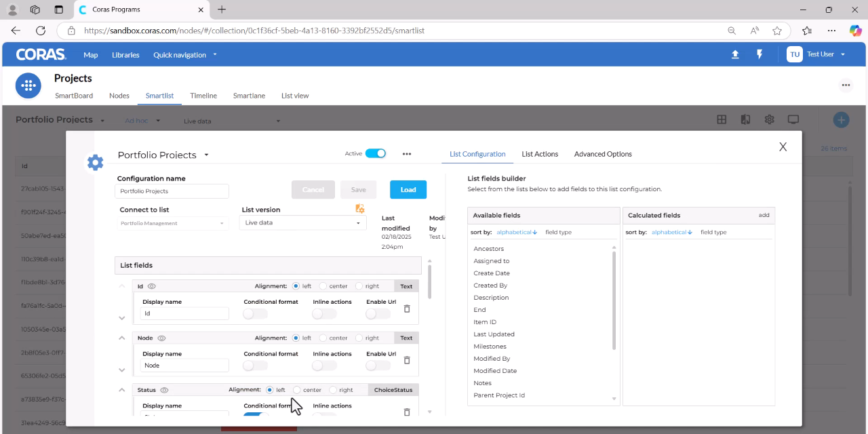
Task: Open the Projects ellipsis menu at right
Action: [846, 85]
